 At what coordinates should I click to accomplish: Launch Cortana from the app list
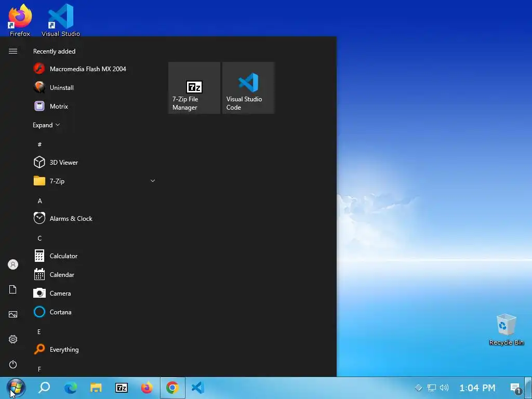(x=95, y=312)
